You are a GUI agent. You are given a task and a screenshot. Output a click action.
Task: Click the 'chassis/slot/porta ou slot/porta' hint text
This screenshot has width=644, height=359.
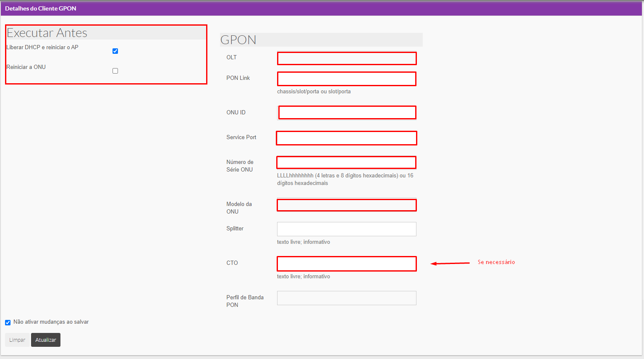pos(314,92)
